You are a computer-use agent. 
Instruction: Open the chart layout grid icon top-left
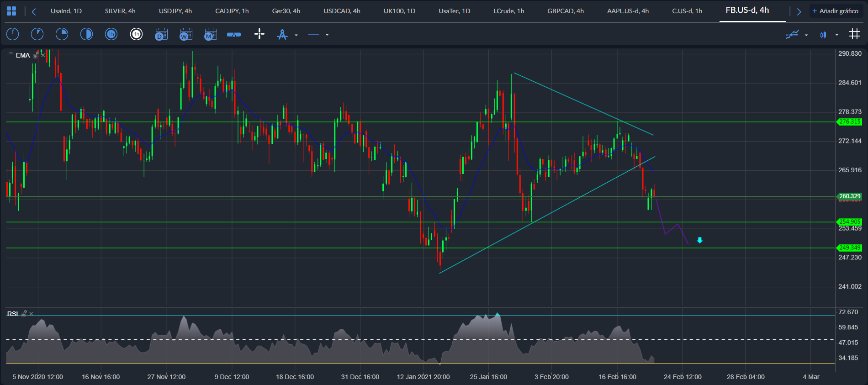click(11, 11)
